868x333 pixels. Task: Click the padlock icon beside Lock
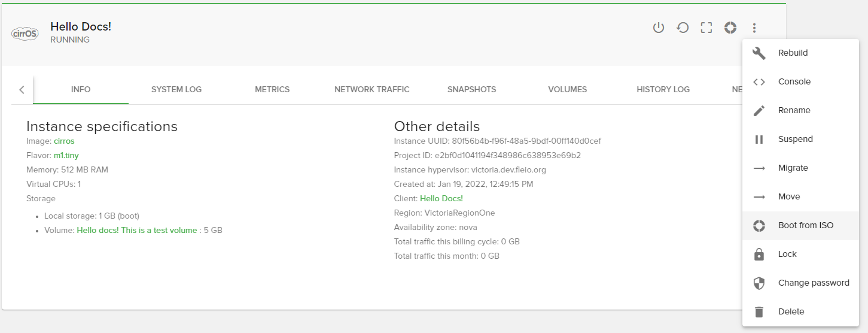tap(759, 254)
